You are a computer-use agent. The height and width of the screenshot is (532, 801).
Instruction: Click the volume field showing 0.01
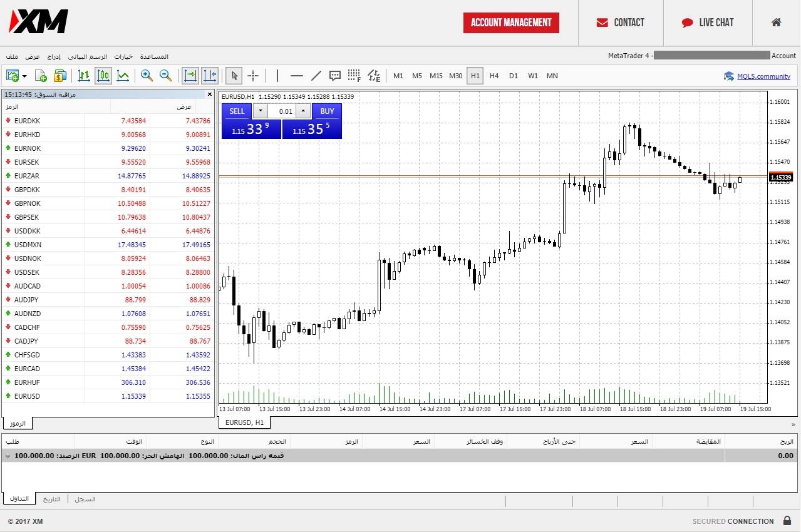click(282, 111)
